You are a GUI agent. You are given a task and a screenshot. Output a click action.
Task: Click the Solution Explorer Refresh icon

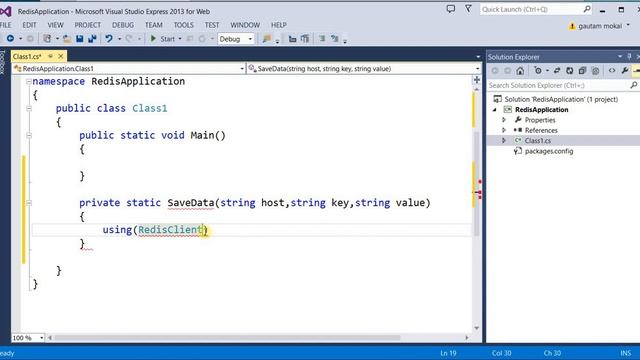[x=569, y=71]
